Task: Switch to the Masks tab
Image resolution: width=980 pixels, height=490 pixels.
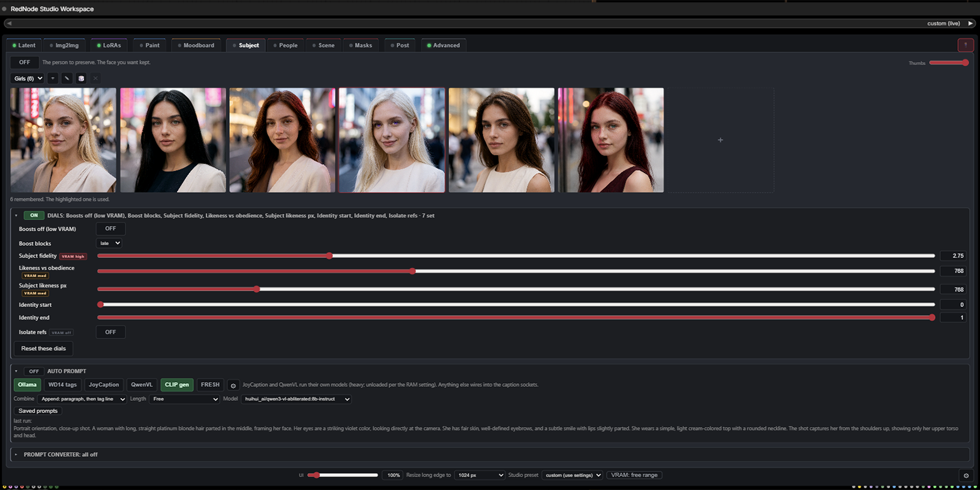Action: 361,46
